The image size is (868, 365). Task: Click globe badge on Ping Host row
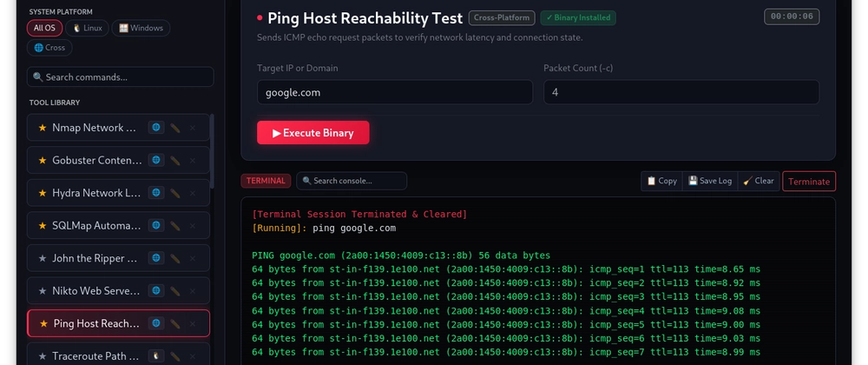[156, 323]
